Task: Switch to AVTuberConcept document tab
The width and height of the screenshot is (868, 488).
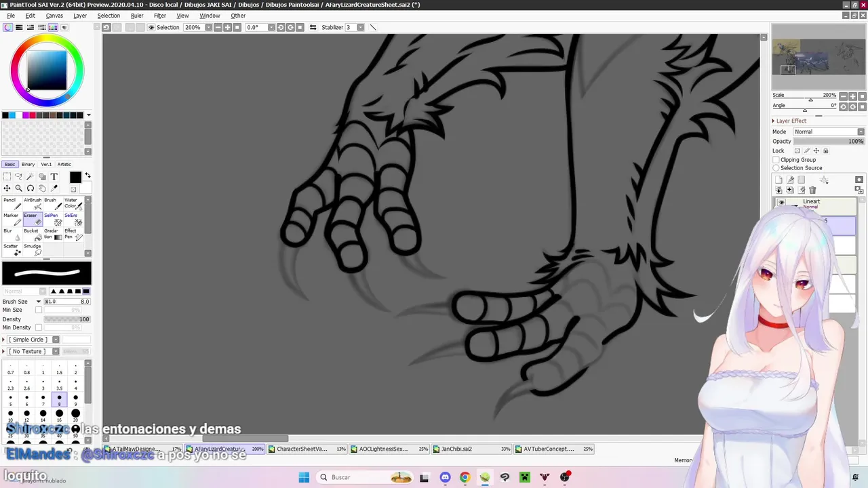Action: pos(554,449)
